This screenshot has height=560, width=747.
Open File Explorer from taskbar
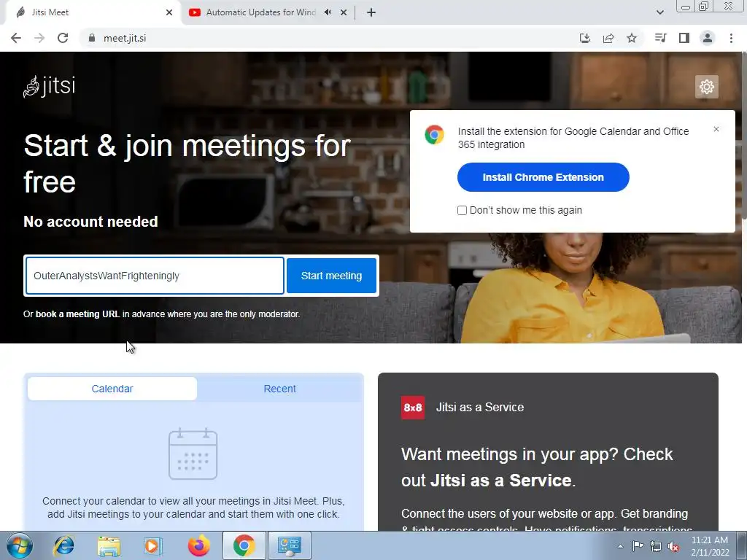[x=109, y=545]
